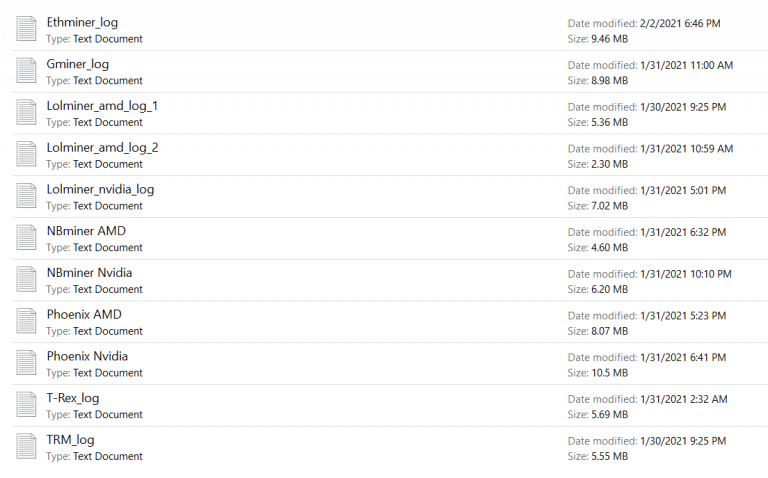Select the Lolminer_nvidia_log file name
Screen dimensions: 768x478
(100, 189)
